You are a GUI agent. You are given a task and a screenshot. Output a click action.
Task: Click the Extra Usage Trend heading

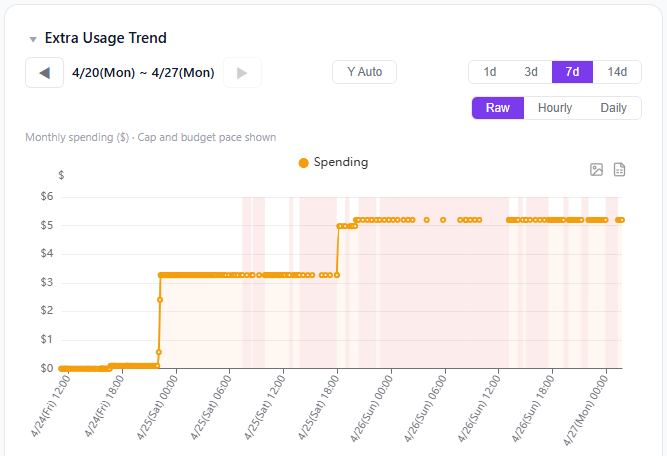(x=105, y=38)
